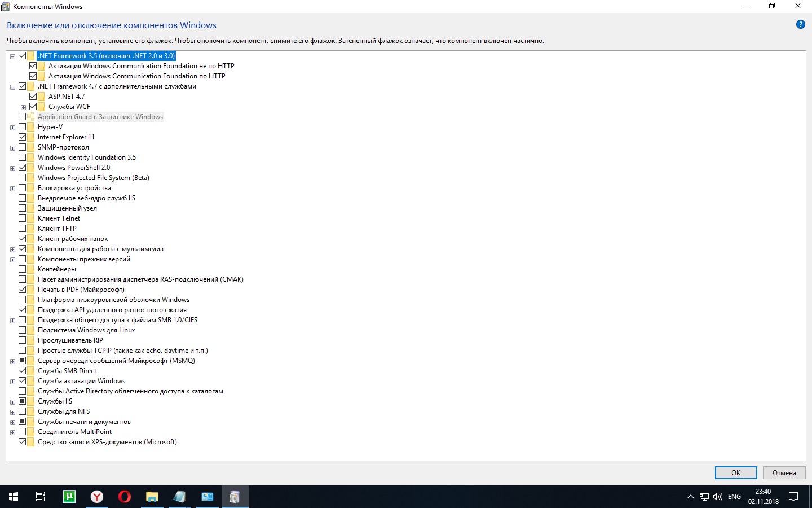Image resolution: width=812 pixels, height=508 pixels.
Task: Click the Компоненты Windows title bar icon
Action: 6,6
